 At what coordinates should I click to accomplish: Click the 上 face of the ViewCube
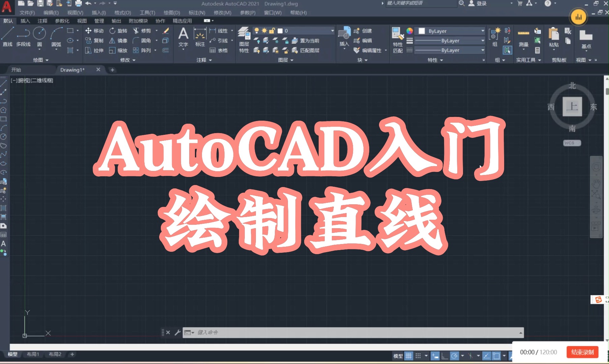(572, 107)
